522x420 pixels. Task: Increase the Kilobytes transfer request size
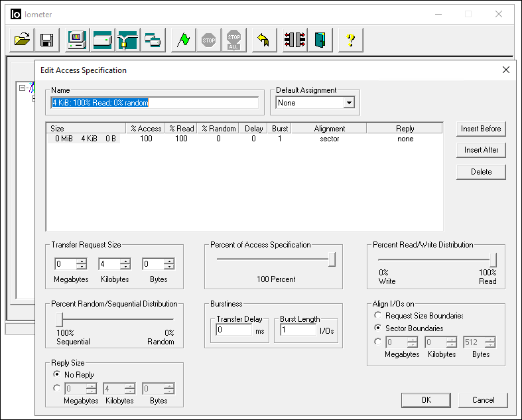(x=125, y=261)
